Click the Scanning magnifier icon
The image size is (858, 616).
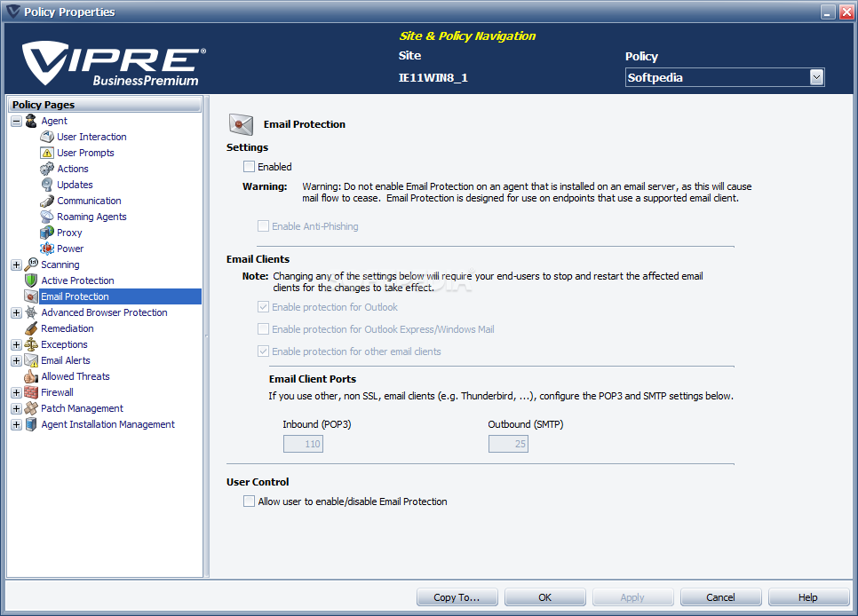(31, 265)
